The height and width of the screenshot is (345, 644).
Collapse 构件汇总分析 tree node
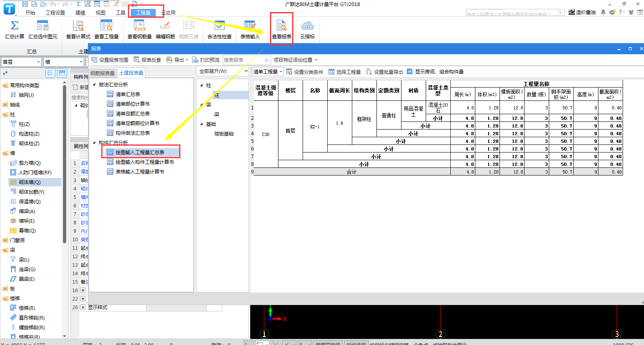tap(94, 142)
